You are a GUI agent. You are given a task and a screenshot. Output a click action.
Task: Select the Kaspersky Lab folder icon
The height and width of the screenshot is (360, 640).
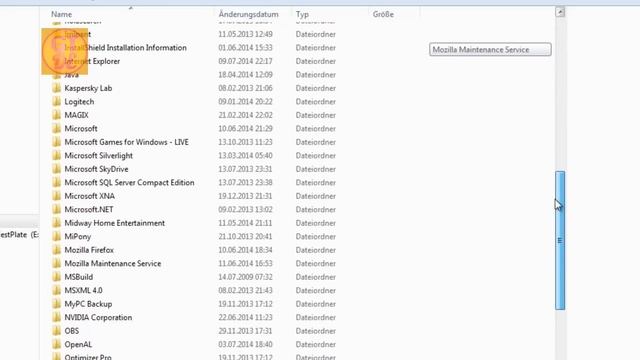point(57,88)
